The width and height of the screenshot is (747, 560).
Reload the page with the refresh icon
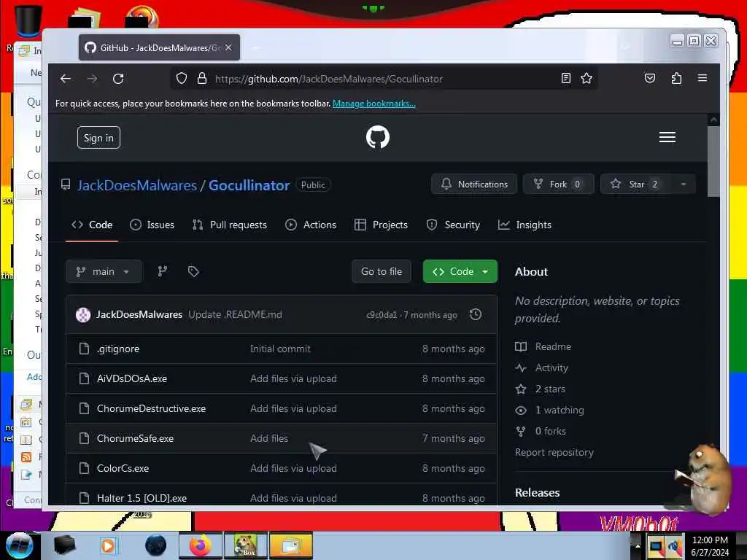click(x=118, y=79)
